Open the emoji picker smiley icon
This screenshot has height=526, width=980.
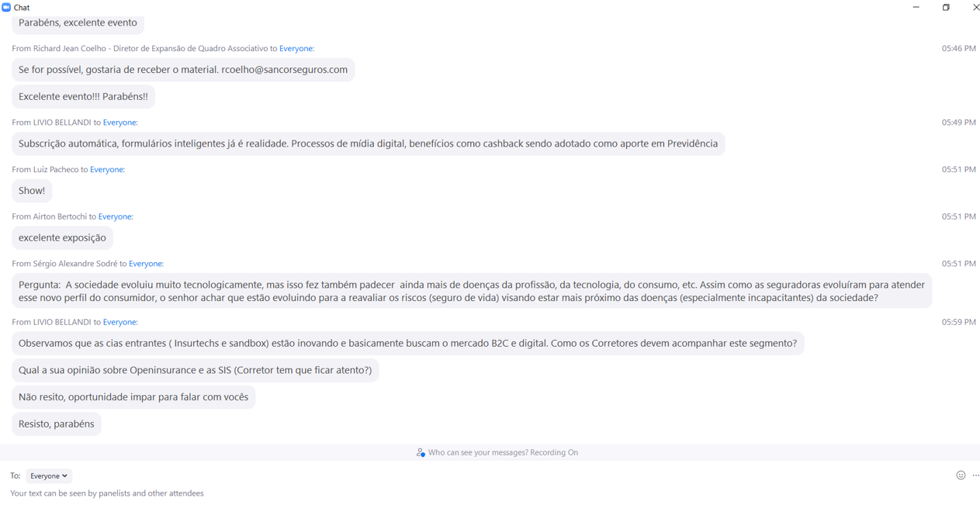click(x=961, y=476)
